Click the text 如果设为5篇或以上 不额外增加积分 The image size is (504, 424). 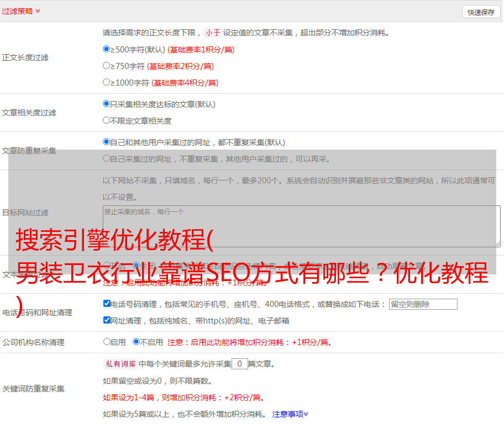click(x=184, y=415)
